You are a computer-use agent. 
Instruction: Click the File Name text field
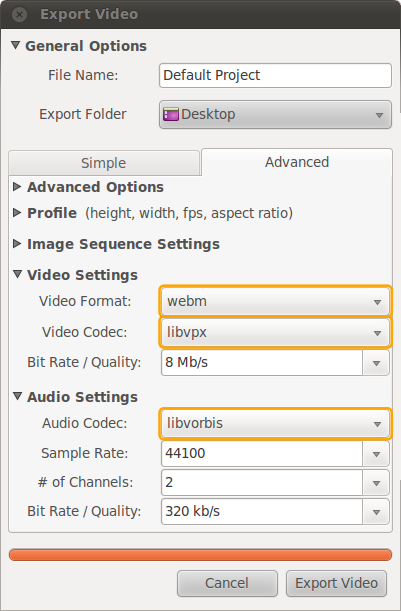click(275, 76)
